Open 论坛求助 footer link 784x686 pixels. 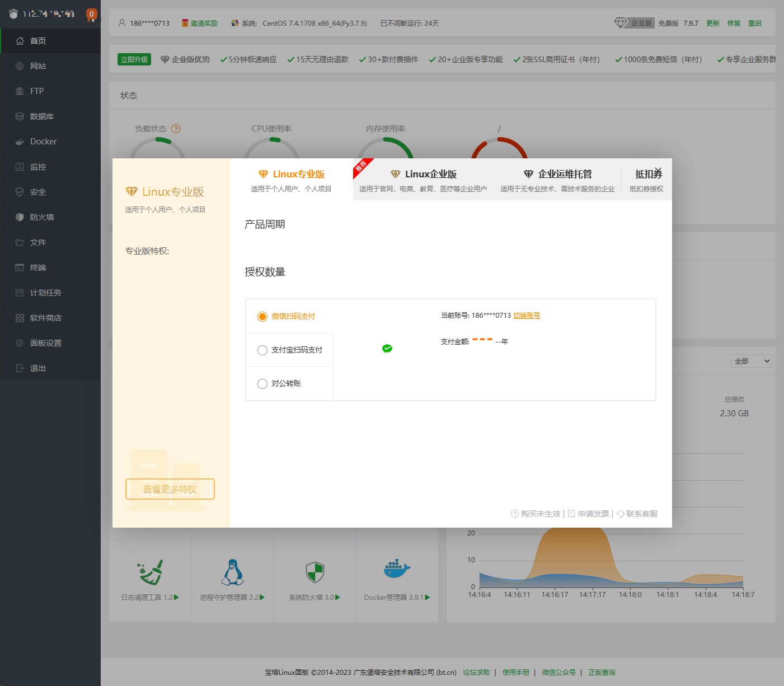(x=476, y=672)
